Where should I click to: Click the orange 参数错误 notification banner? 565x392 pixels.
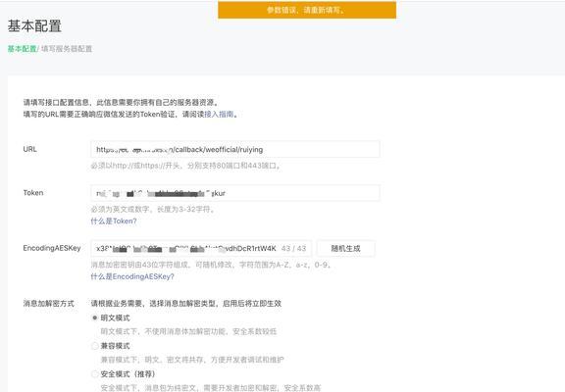307,10
